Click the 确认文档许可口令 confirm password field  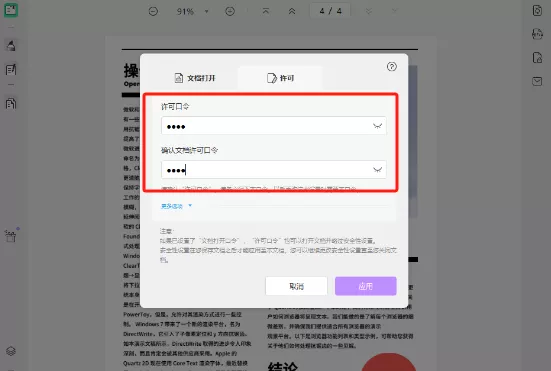coord(274,170)
